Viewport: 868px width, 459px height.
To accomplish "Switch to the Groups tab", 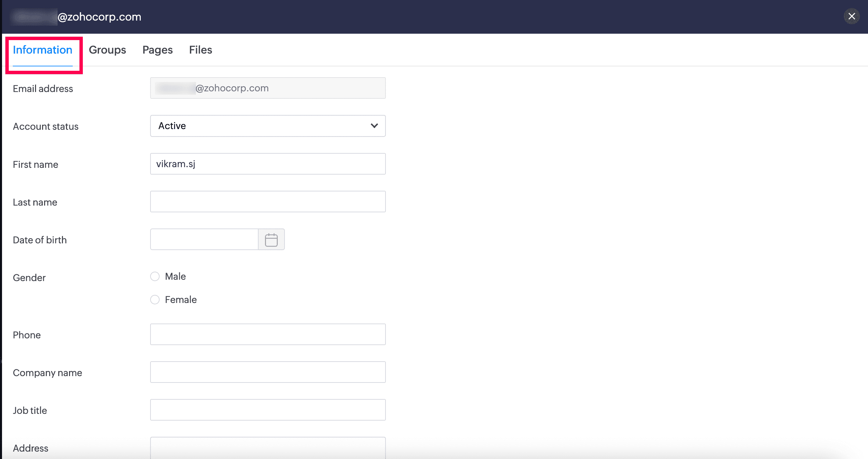I will [x=107, y=50].
